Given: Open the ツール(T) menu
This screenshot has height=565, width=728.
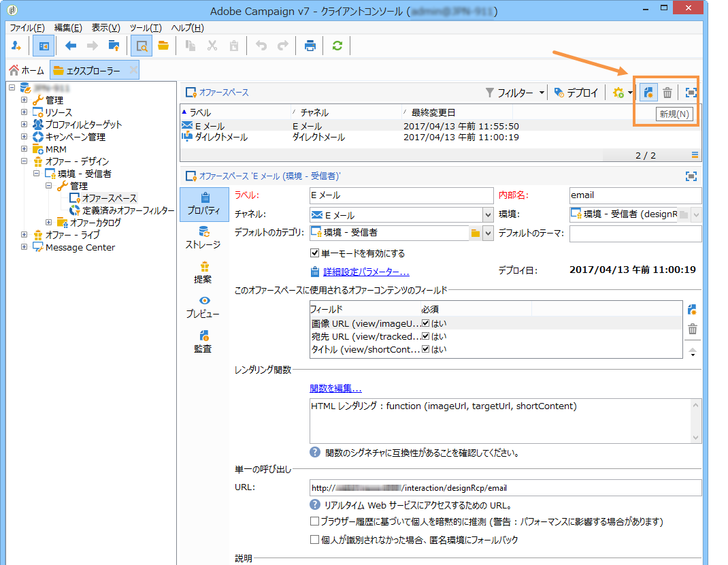Looking at the screenshot, I should [x=146, y=28].
